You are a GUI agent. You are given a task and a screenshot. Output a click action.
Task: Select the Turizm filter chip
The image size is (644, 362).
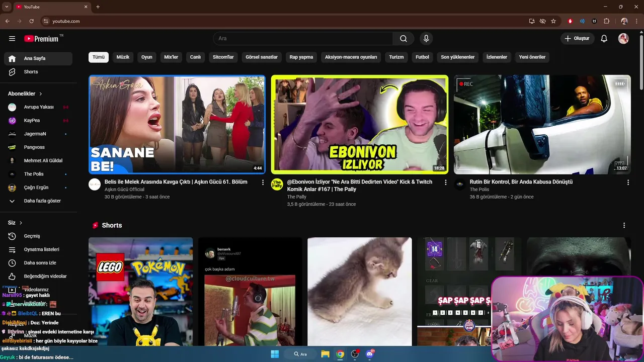point(396,57)
